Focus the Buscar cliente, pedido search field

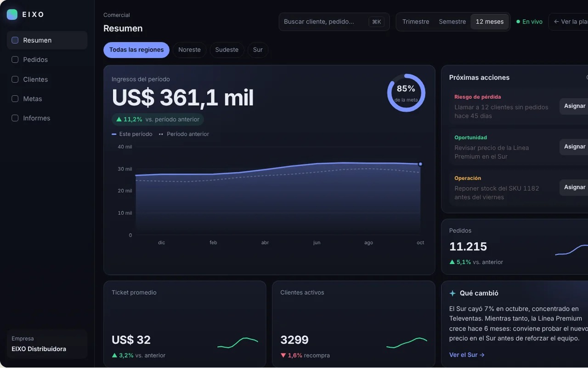(x=334, y=22)
